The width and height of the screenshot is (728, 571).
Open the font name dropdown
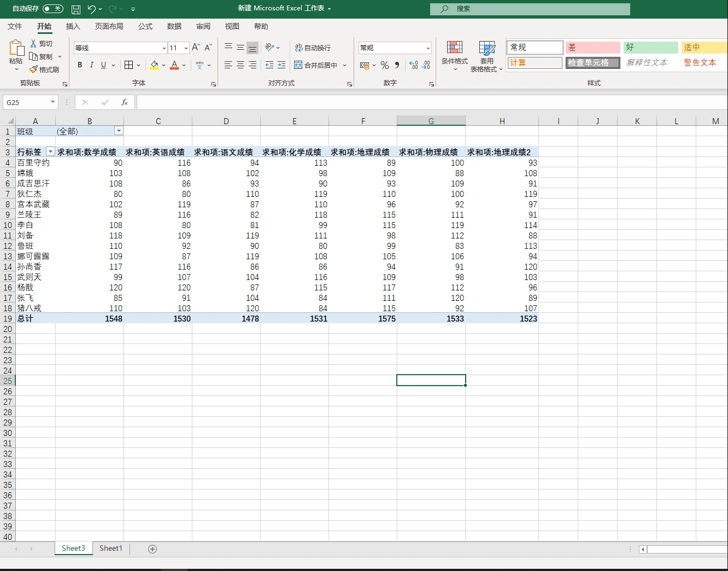tap(164, 48)
